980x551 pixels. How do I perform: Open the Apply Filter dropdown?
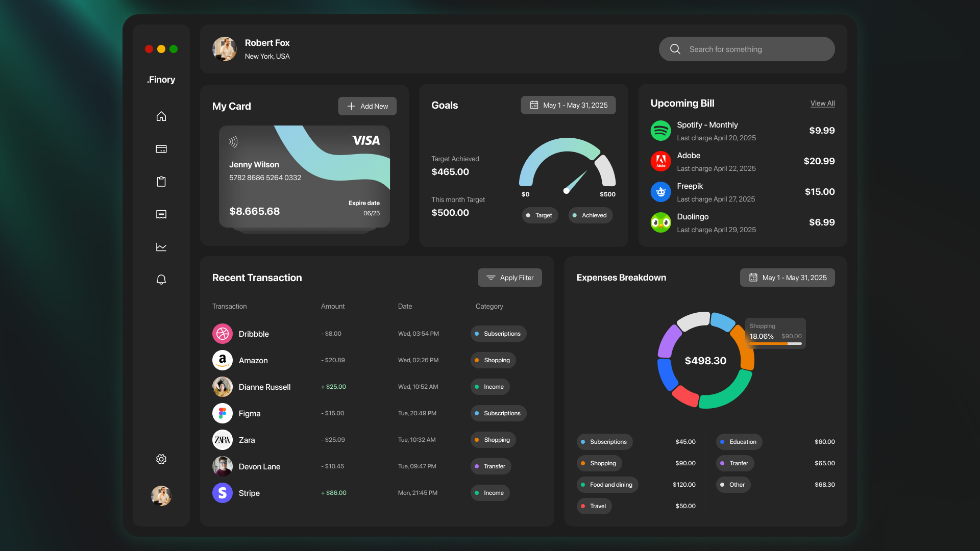tap(510, 278)
